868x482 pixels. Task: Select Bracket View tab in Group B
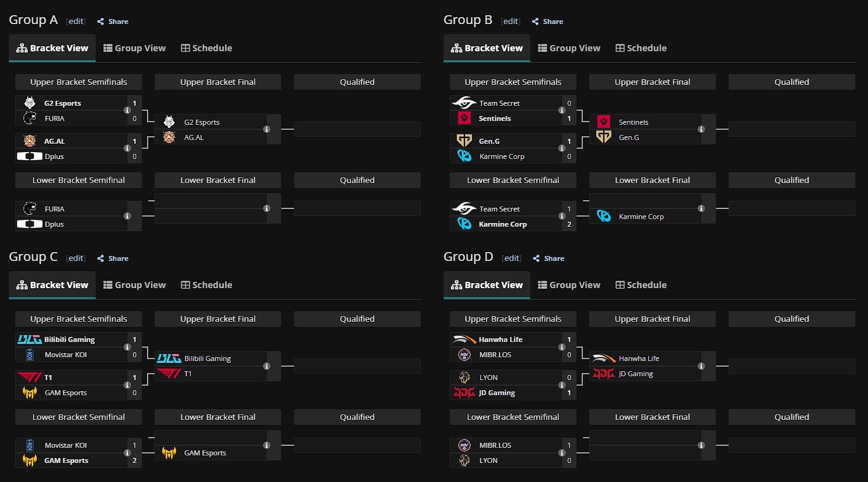point(487,48)
